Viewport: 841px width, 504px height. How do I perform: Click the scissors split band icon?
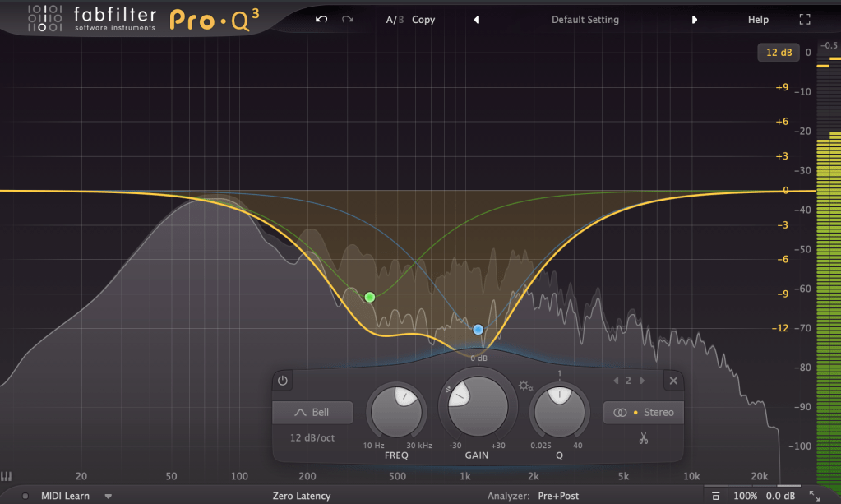(643, 439)
